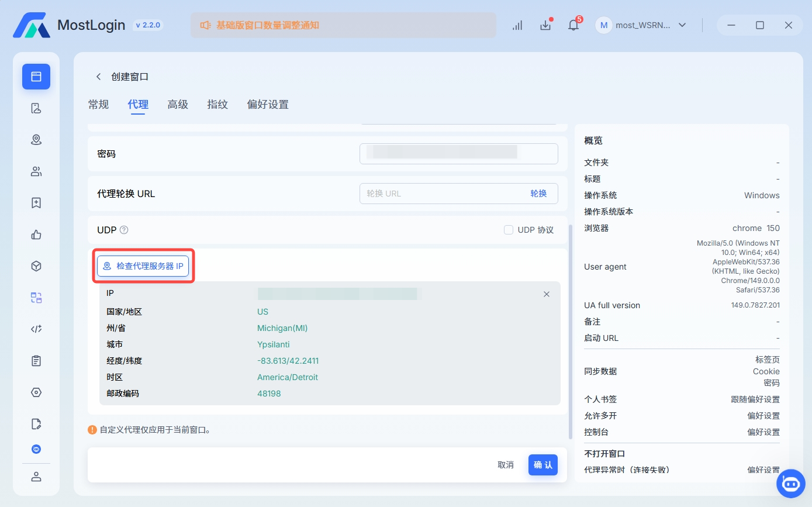Switch to the 高级 tab

pyautogui.click(x=178, y=105)
